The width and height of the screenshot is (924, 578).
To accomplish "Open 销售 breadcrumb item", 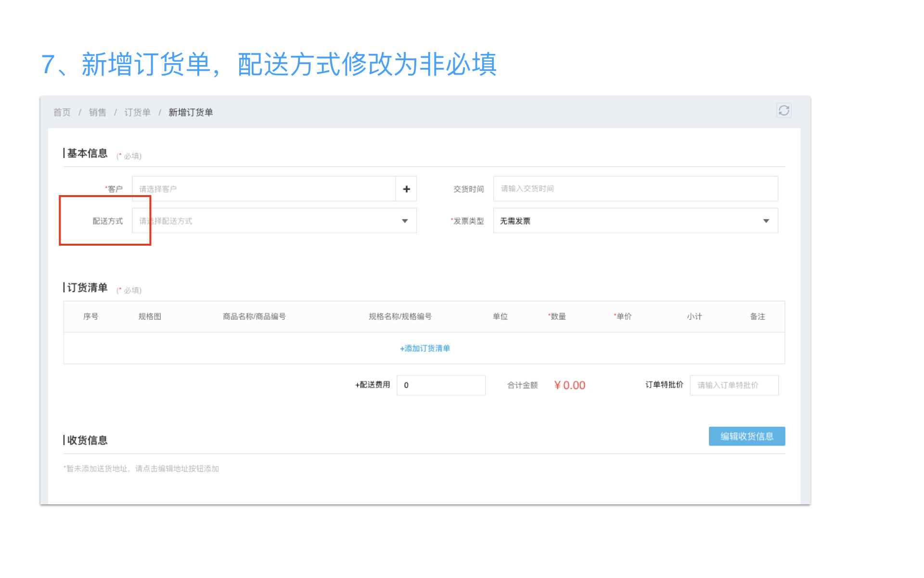I will tap(97, 112).
